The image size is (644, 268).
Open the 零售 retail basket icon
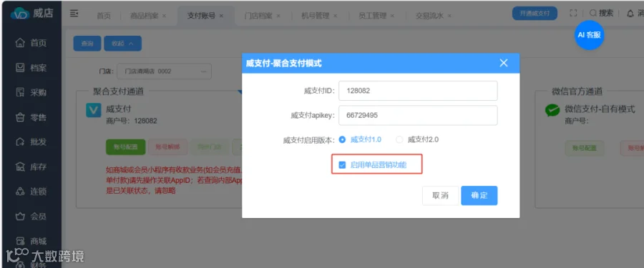20,117
